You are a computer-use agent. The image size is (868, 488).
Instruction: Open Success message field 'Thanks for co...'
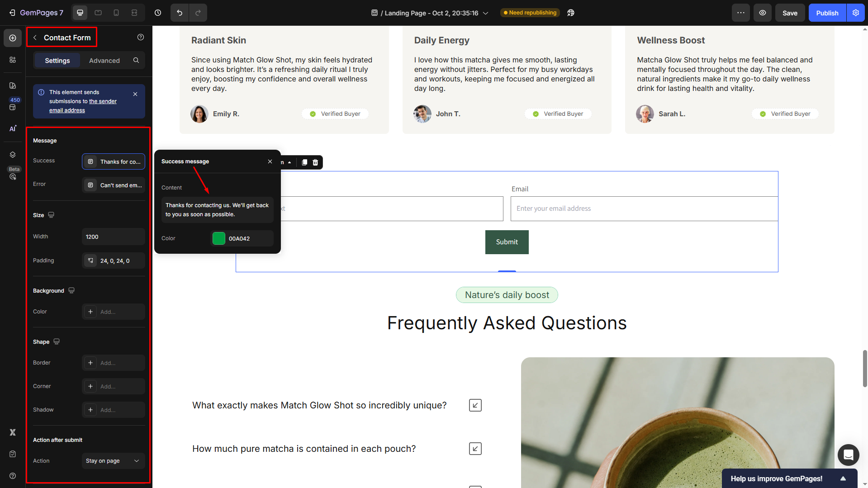tap(114, 161)
